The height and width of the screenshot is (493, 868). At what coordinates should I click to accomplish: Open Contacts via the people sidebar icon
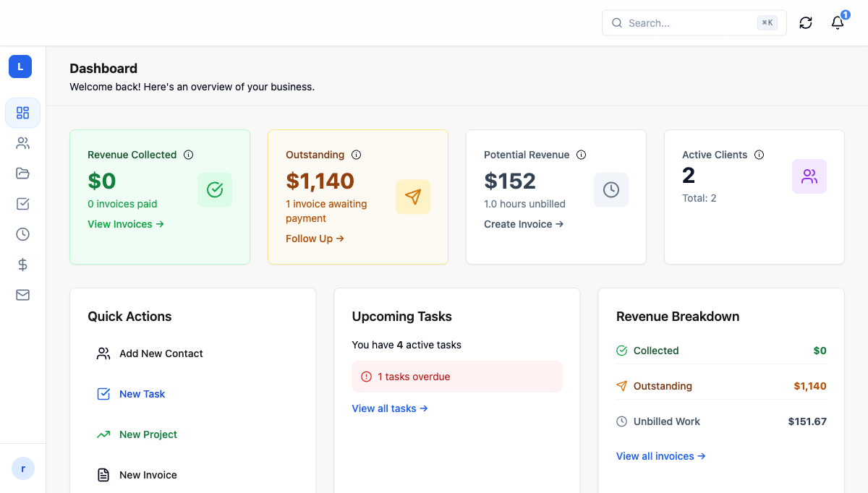22,143
